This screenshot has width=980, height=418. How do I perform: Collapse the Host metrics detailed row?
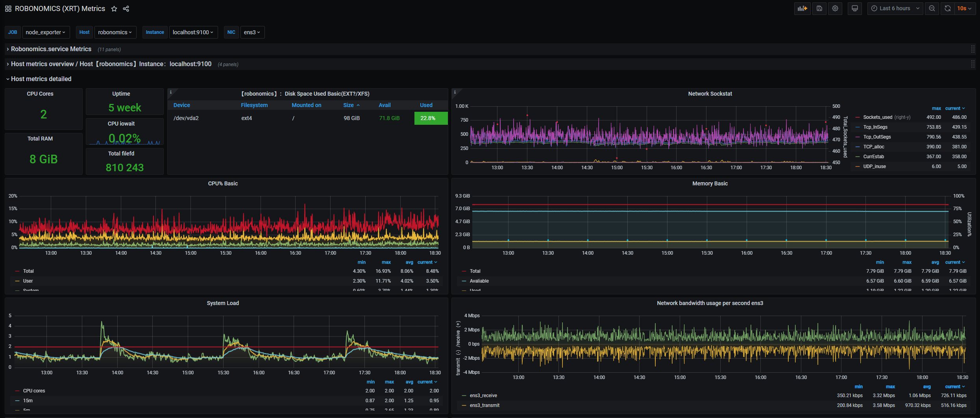(41, 79)
